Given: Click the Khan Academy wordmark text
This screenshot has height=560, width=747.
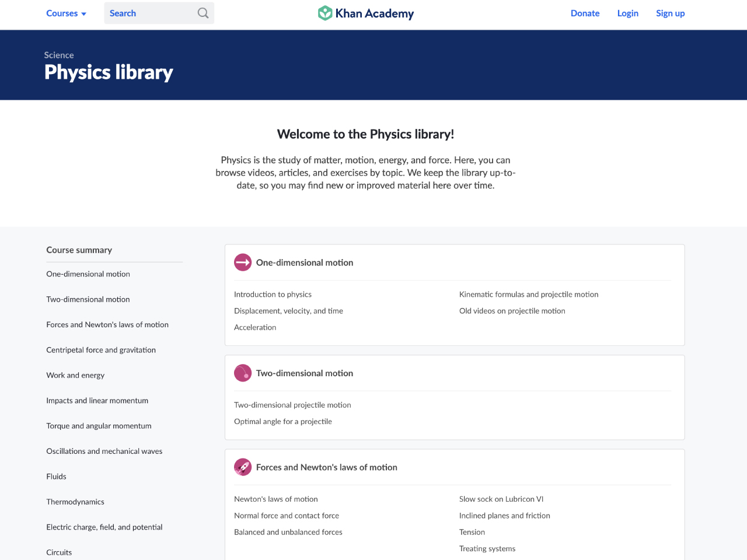Looking at the screenshot, I should [375, 13].
